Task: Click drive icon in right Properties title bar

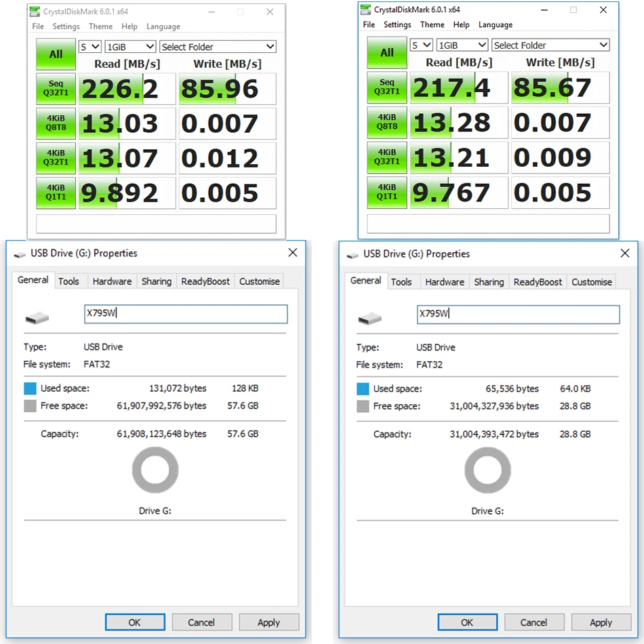Action: click(x=353, y=256)
